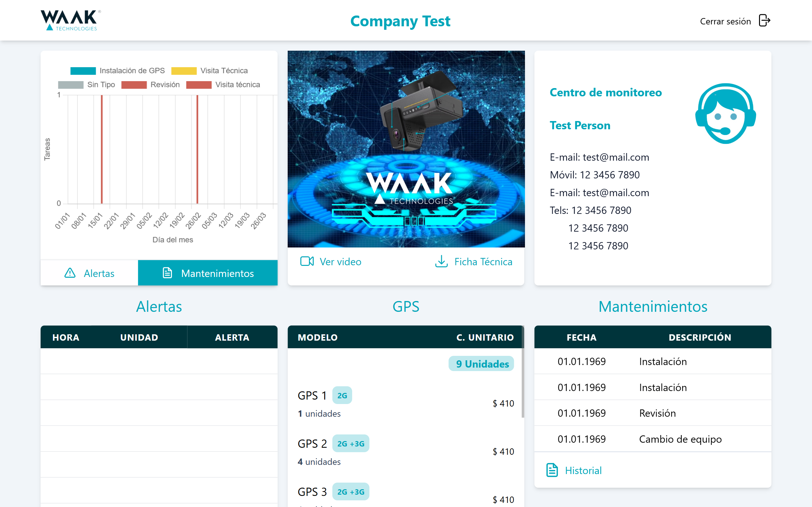Switch to the Mantenimientos tab
This screenshot has height=507, width=812.
pyautogui.click(x=208, y=273)
